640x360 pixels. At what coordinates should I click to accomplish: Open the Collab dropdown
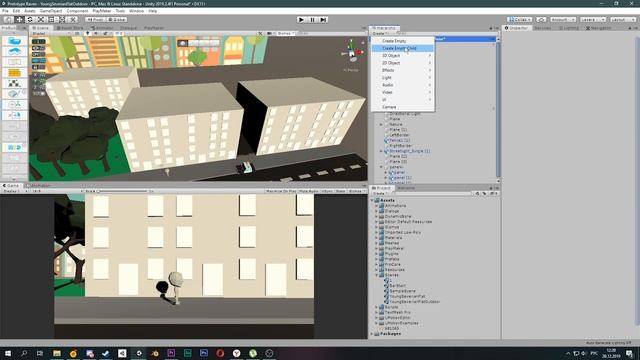coord(520,20)
